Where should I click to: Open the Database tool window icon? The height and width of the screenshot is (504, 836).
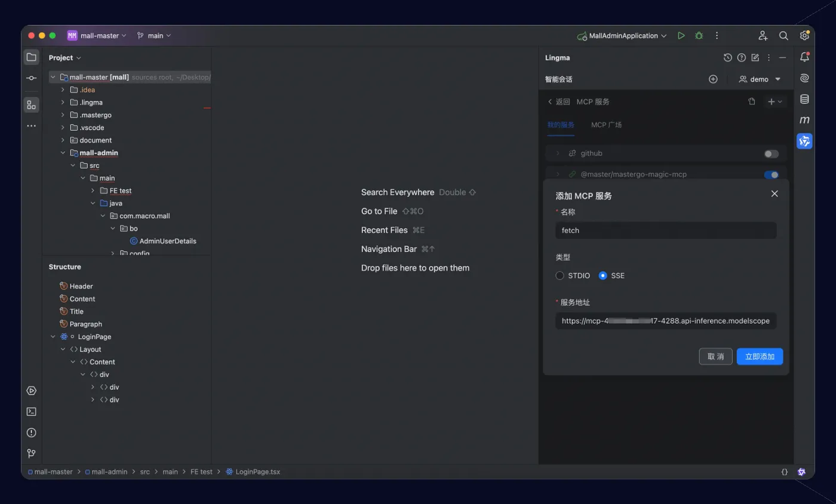804,99
